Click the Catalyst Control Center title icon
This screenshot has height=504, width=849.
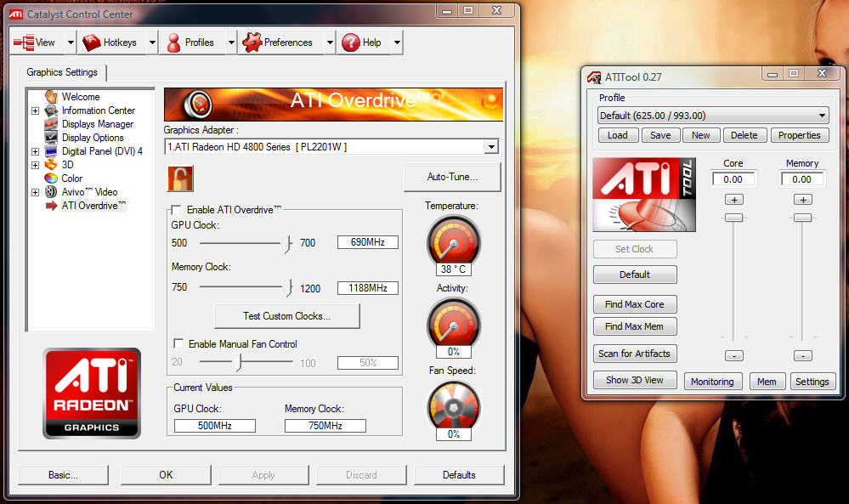[16, 14]
